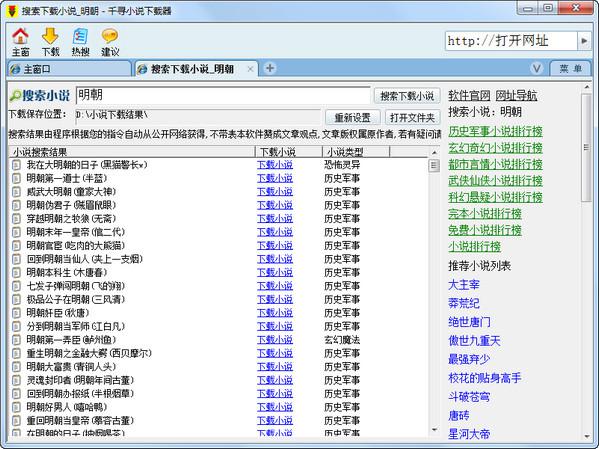Click the 建议 suggestion bubble icon
The image size is (599, 449).
coord(110,41)
